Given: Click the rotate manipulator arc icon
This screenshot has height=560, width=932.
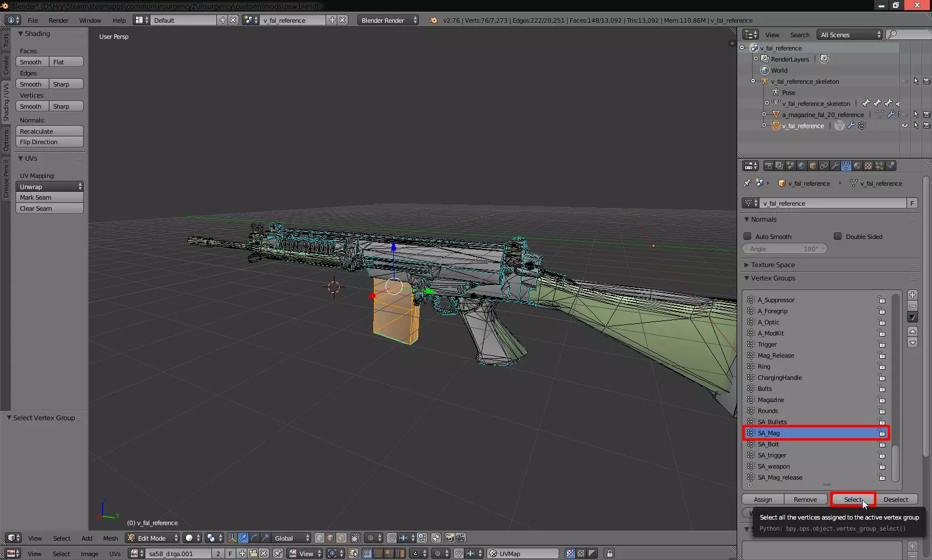Looking at the screenshot, I should pos(254,538).
